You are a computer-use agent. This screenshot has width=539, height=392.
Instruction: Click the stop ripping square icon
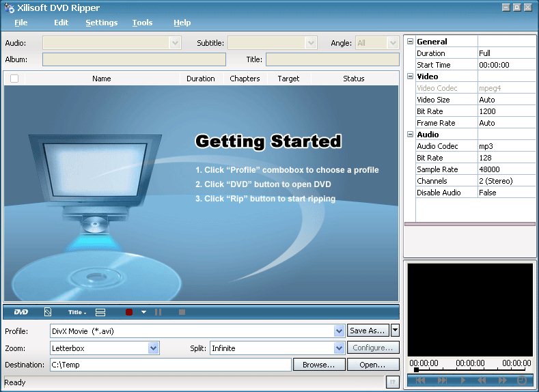coord(182,312)
